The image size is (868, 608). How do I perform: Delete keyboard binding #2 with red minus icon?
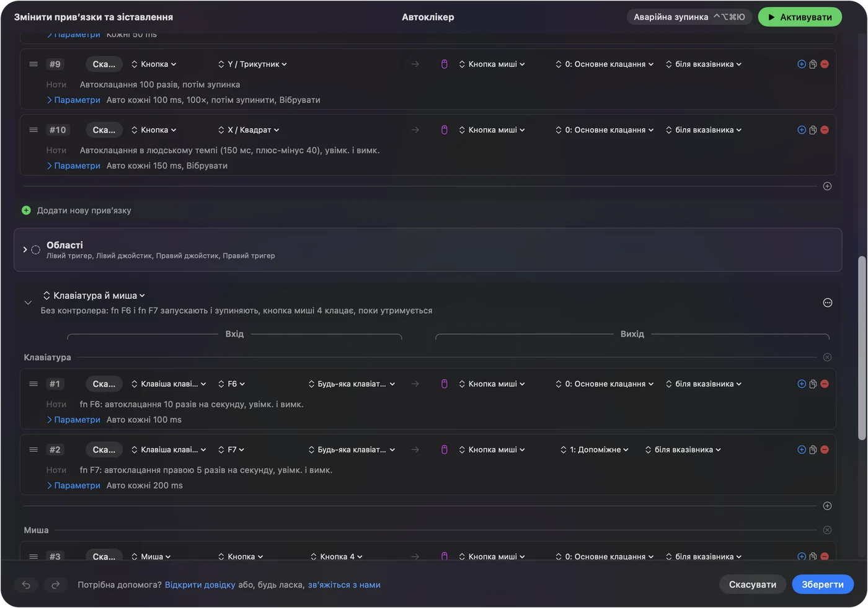[x=825, y=450]
